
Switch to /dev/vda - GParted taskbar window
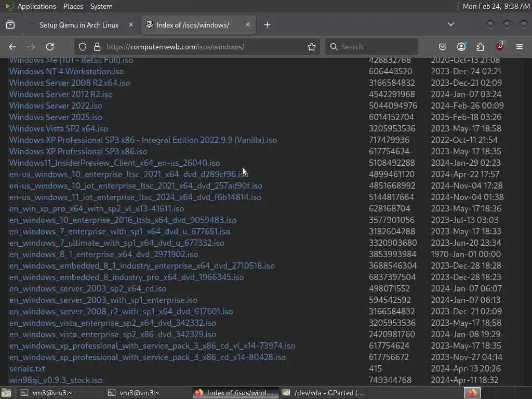pos(322,393)
